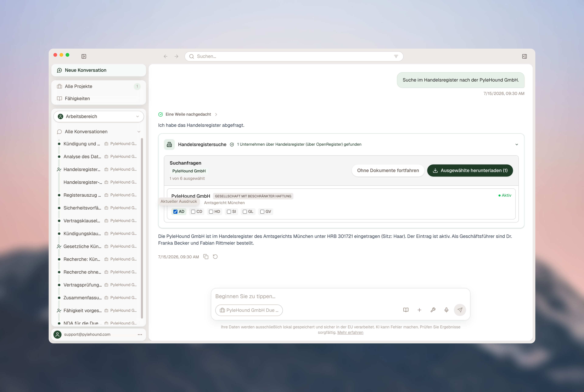Screen dimensions: 584x392
Task: Start voice input with microphone
Action: tap(446, 310)
